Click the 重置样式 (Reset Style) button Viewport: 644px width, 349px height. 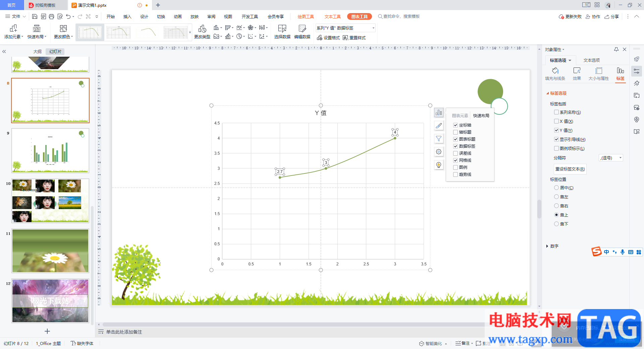354,38
